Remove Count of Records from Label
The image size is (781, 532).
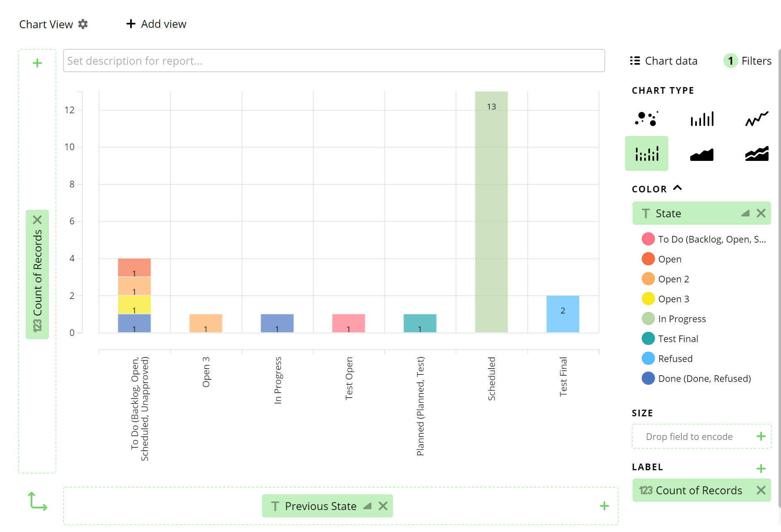761,490
